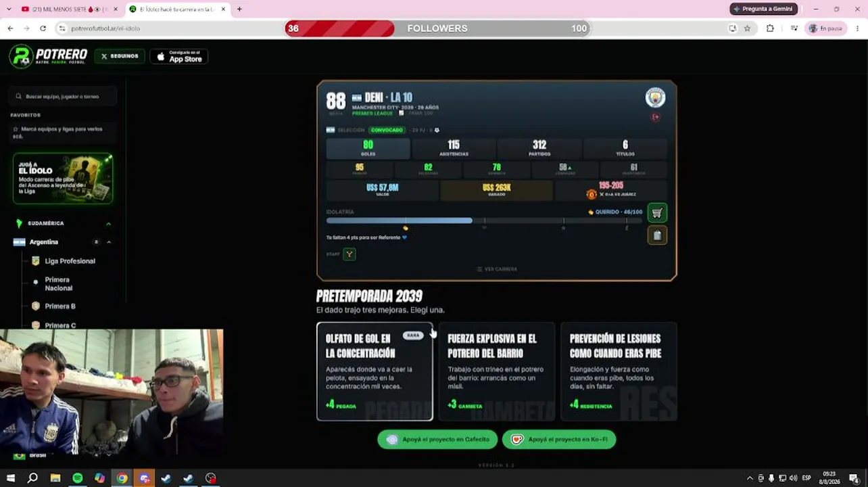Screen dimensions: 868x487
Task: Go back in Chrome navigation
Action: (10, 28)
